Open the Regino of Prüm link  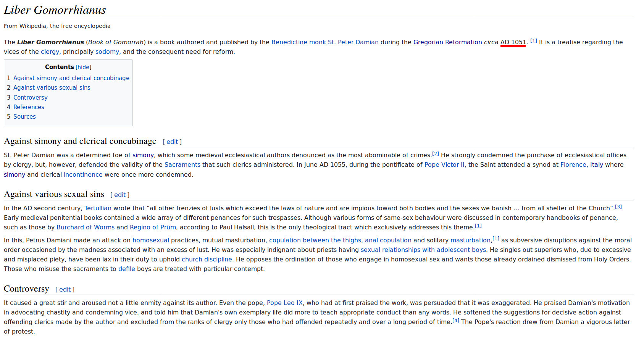153,227
